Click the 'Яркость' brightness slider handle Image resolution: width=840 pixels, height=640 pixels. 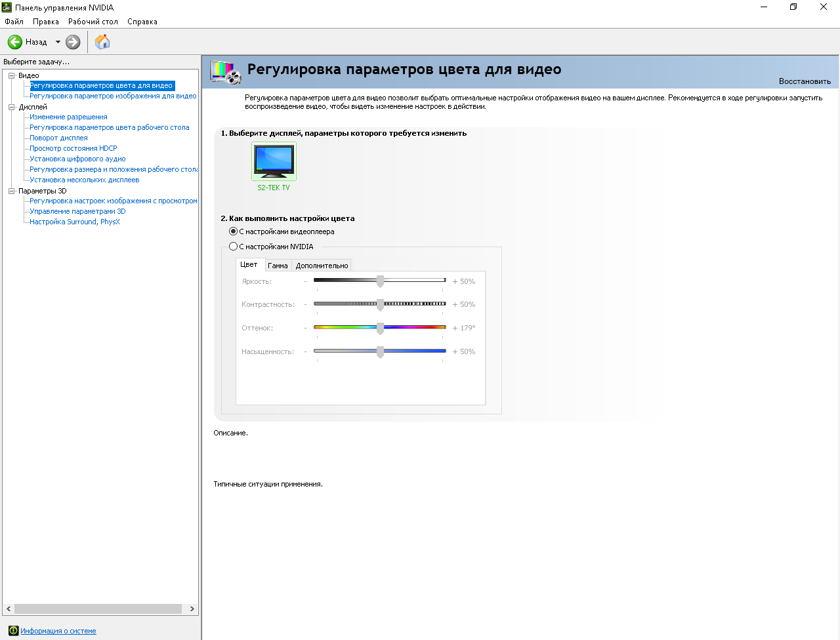point(380,281)
